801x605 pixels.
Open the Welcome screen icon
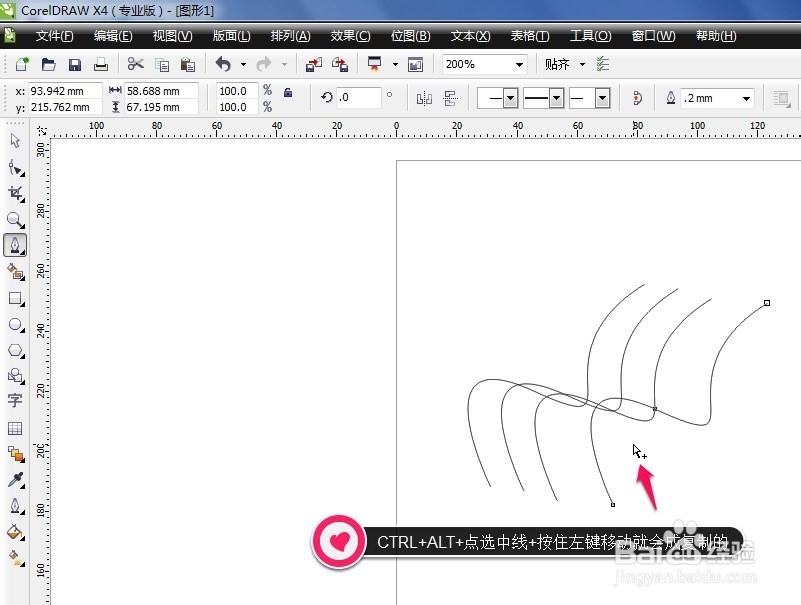415,64
